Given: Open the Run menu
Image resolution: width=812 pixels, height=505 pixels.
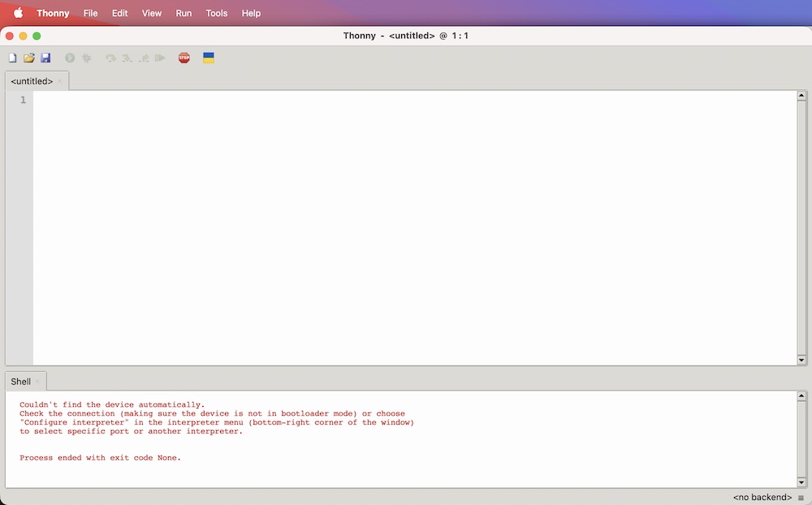Looking at the screenshot, I should 184,13.
